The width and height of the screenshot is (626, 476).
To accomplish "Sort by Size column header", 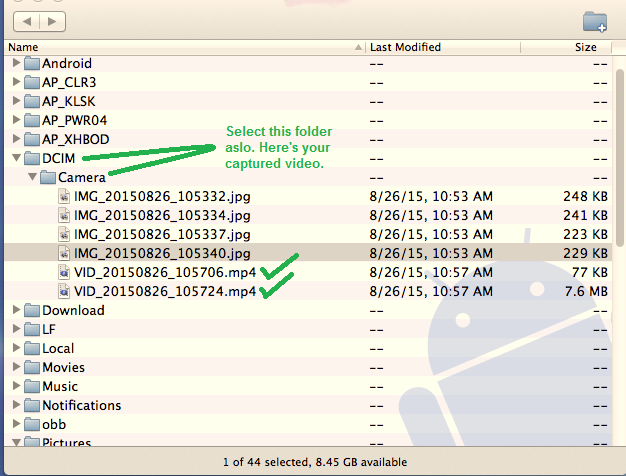I will (585, 47).
